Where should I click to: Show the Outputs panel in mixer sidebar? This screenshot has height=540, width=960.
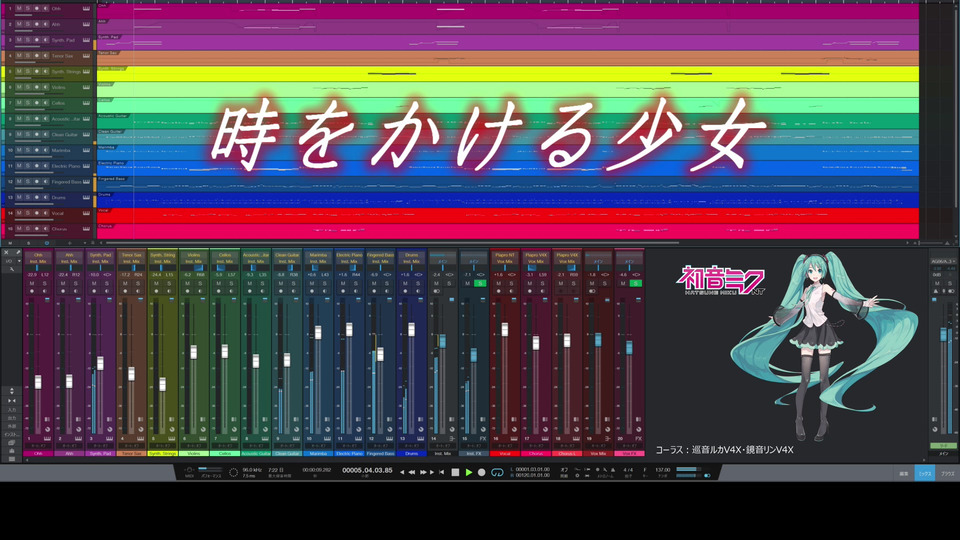pyautogui.click(x=12, y=418)
